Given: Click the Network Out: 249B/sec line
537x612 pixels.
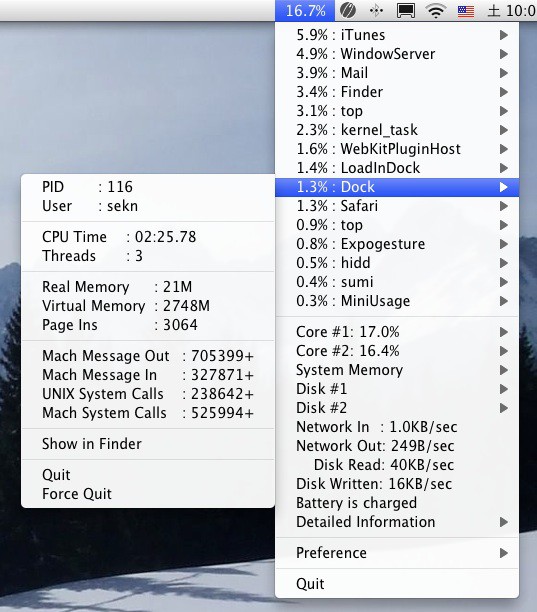Looking at the screenshot, I should pos(397,446).
